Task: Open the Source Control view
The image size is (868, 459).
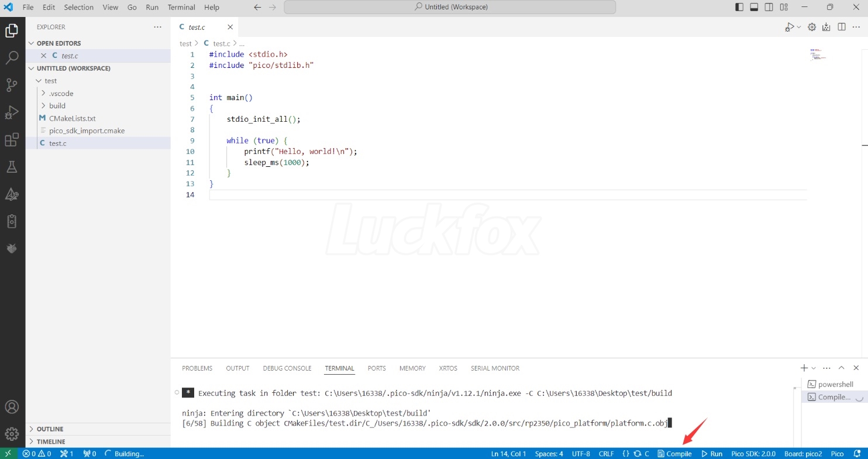Action: [x=12, y=85]
